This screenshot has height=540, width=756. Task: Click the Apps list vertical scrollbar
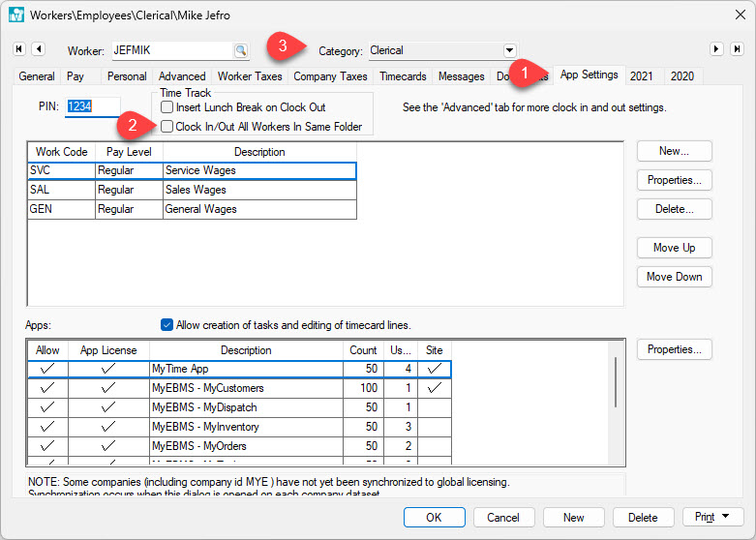(616, 382)
